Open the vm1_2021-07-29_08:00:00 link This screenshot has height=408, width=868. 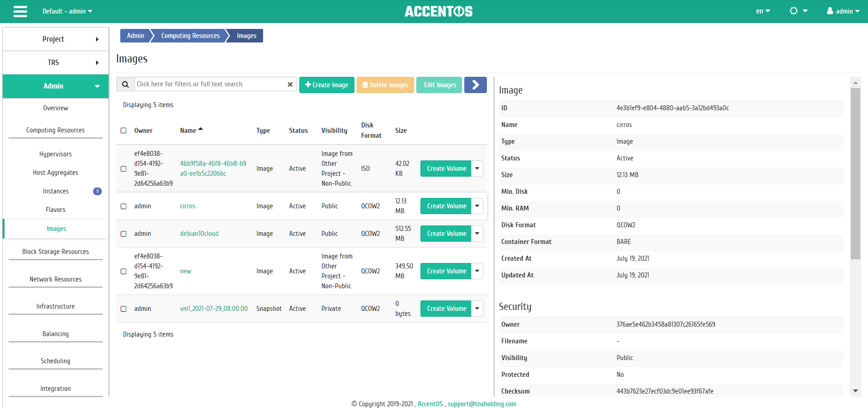point(214,309)
